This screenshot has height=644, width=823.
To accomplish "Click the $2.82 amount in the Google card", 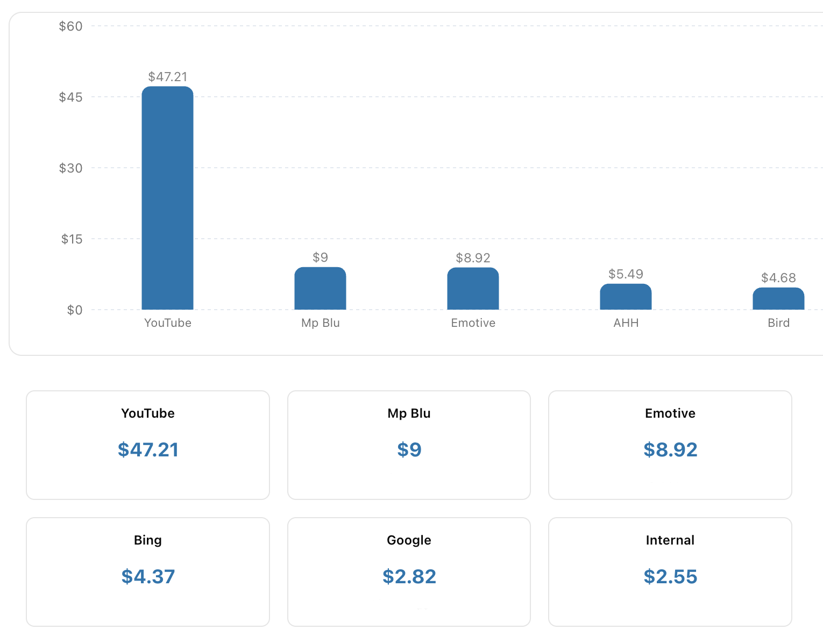I will pyautogui.click(x=409, y=577).
